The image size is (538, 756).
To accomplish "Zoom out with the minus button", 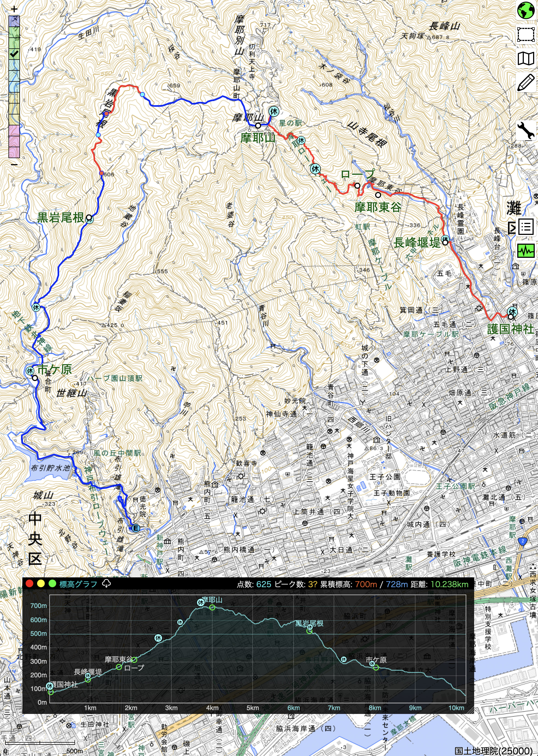I will point(14,164).
